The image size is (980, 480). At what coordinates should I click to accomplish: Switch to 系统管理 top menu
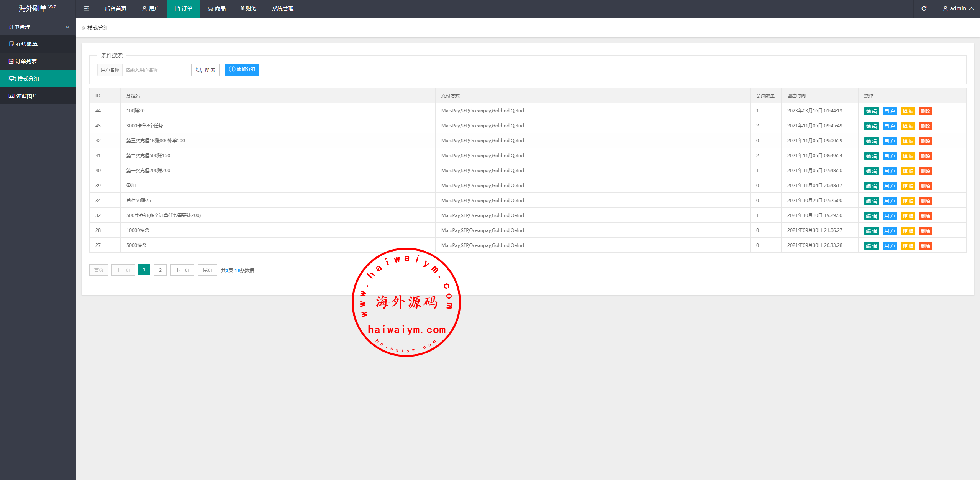pyautogui.click(x=282, y=8)
